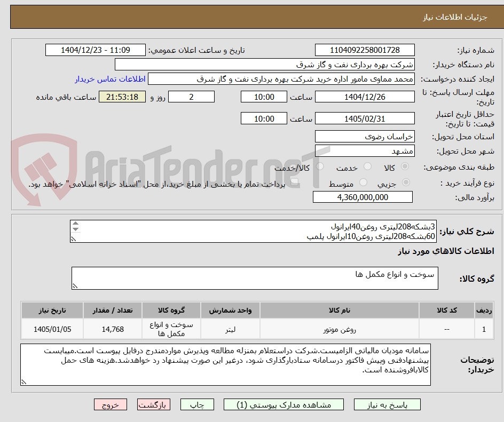
Task: Click the countdown field 21:53:18
Action: [122, 97]
